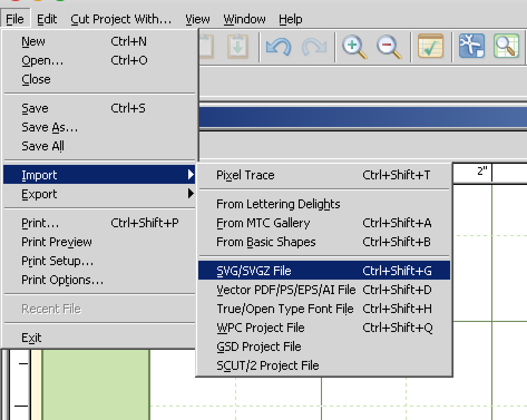Choose Save As in File menu
The width and height of the screenshot is (527, 420).
coord(50,128)
